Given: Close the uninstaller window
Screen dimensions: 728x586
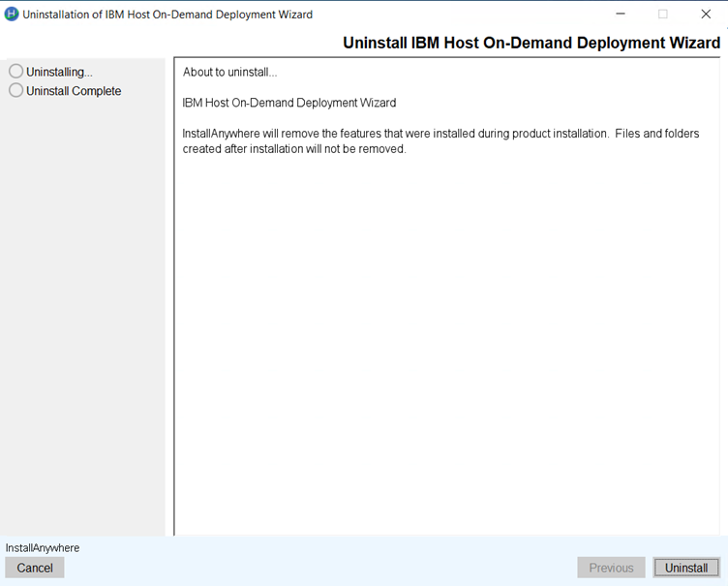Looking at the screenshot, I should pos(706,15).
